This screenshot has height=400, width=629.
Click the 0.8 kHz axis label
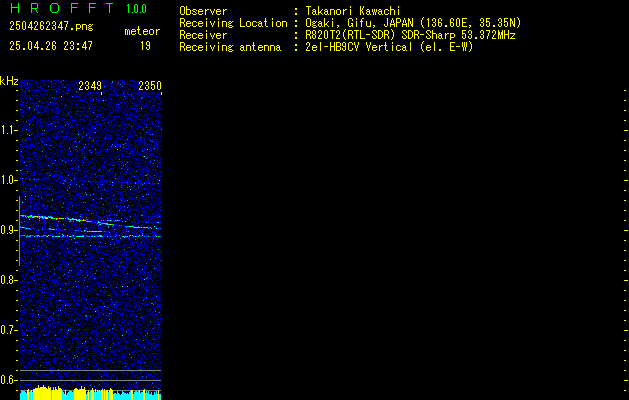(x=8, y=280)
